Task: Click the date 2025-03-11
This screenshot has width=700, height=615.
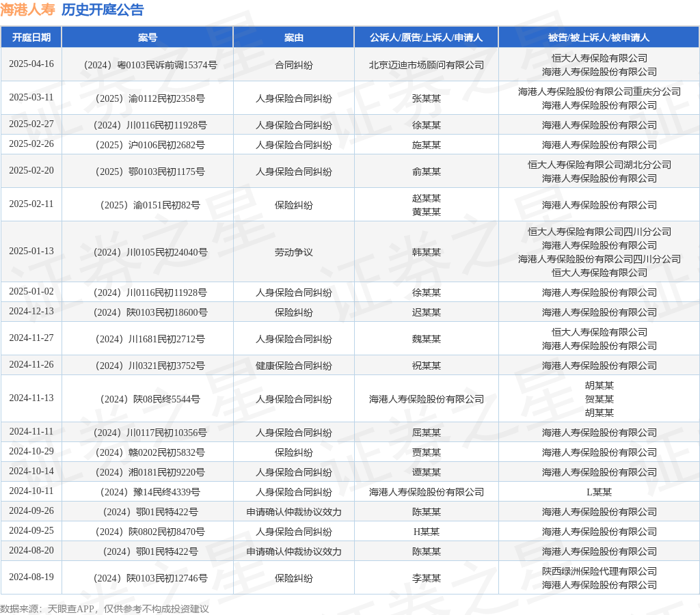Action: pos(31,97)
